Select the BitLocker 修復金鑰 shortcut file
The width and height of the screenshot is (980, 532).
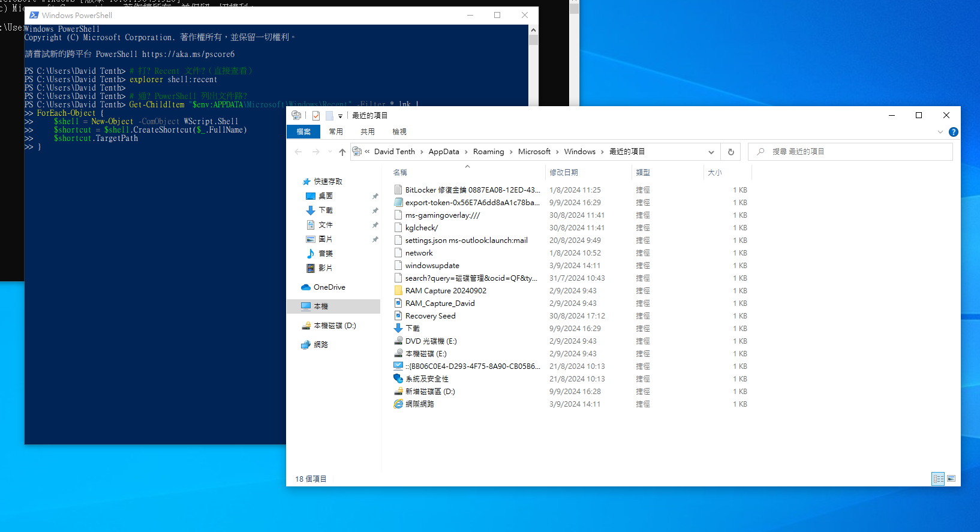click(x=473, y=190)
